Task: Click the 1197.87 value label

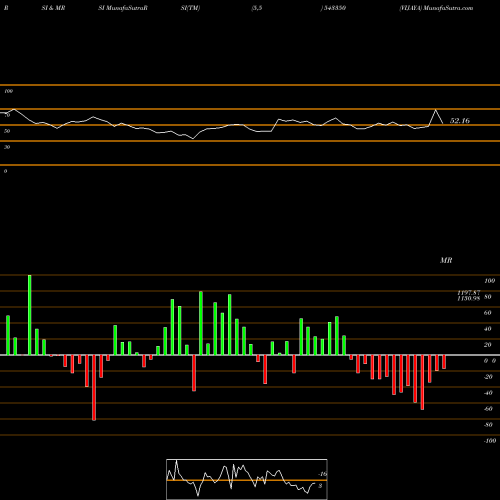Action: click(469, 292)
